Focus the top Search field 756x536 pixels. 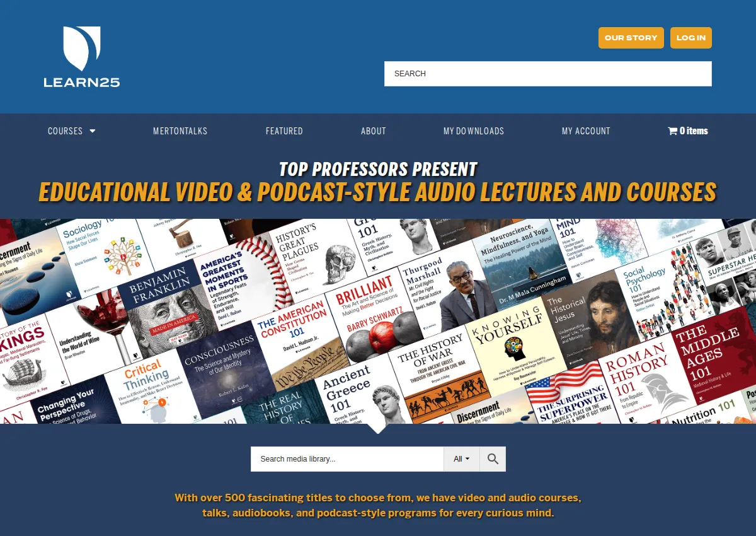pos(548,74)
